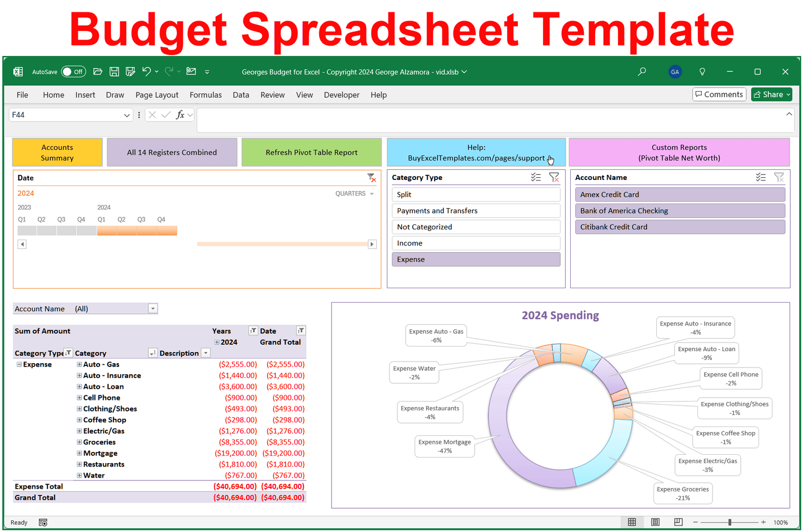Toggle Citibank Credit Card slicer item
803x532 pixels.
pyautogui.click(x=680, y=227)
